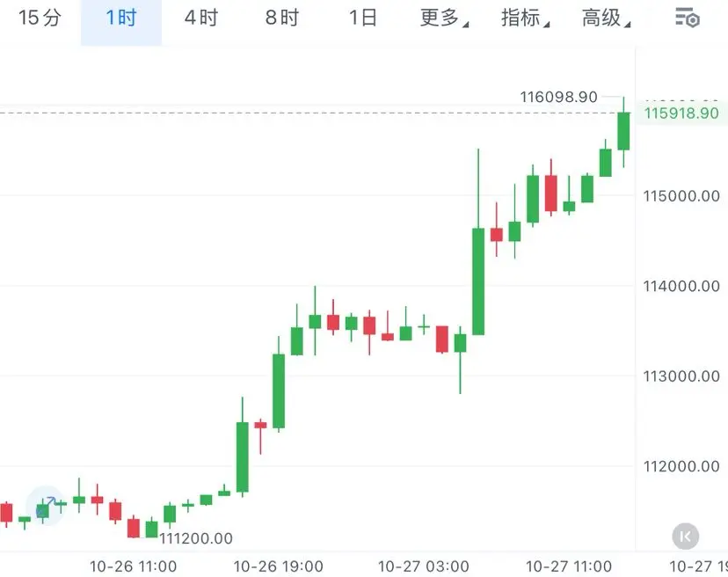Image resolution: width=728 pixels, height=577 pixels.
Task: Switch to the 8时 interval
Action: [x=282, y=18]
